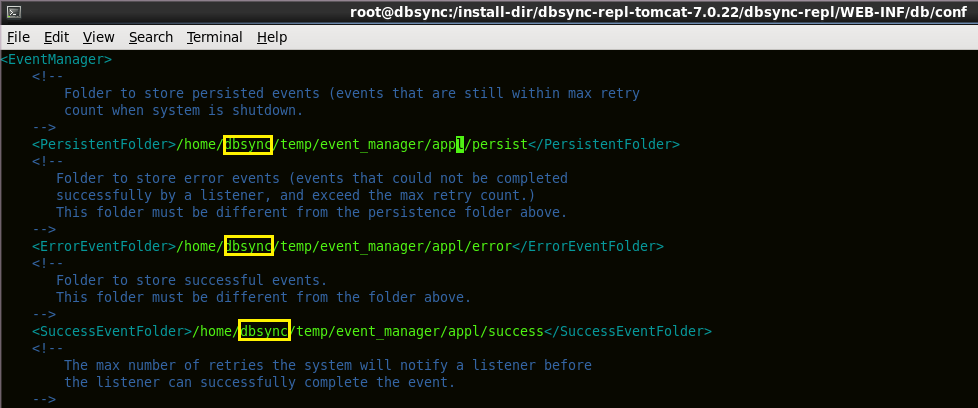
Task: Open the Terminal menu
Action: pyautogui.click(x=214, y=37)
